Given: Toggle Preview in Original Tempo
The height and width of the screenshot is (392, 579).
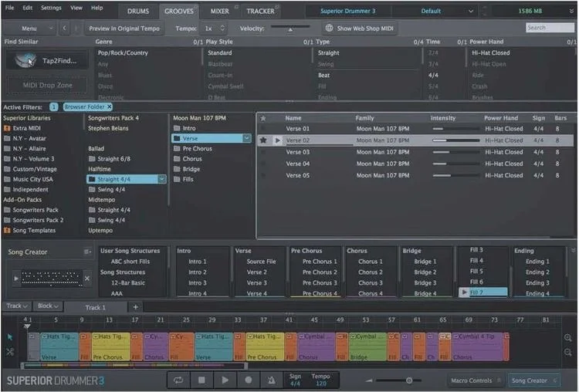Looking at the screenshot, I should pos(124,28).
